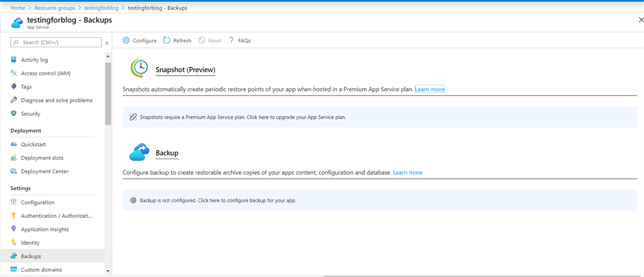Click the Refresh icon in toolbar

tap(167, 40)
